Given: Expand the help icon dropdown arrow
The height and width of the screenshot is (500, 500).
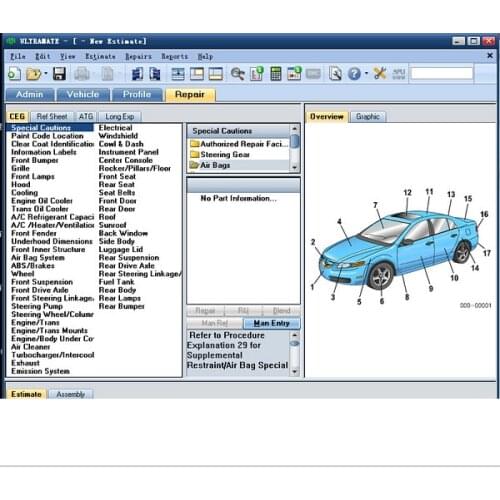Looking at the screenshot, I should [x=366, y=73].
